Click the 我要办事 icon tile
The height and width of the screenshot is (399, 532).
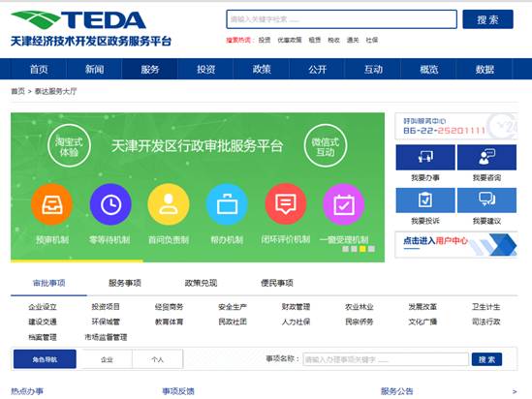425,157
